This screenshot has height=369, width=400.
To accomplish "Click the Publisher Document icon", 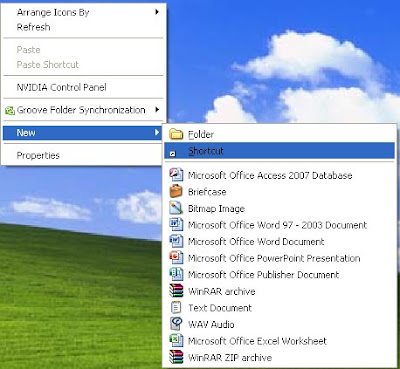I will [x=176, y=274].
